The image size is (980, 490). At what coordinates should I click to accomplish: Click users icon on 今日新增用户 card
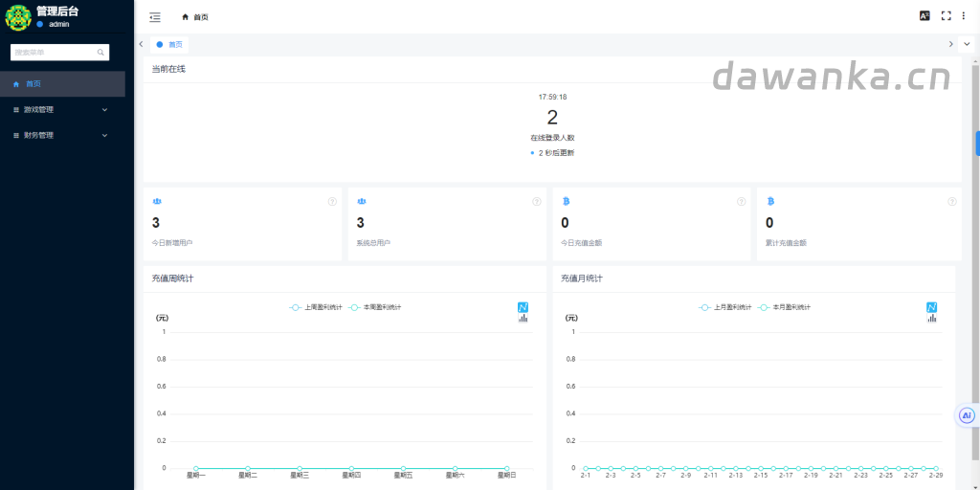[157, 201]
